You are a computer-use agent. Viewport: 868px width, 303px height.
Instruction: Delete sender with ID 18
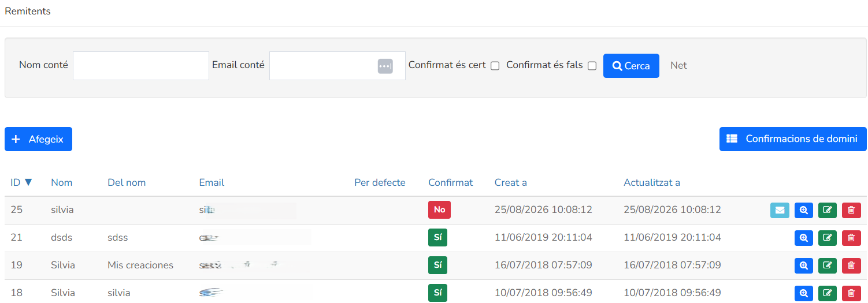[x=851, y=293]
